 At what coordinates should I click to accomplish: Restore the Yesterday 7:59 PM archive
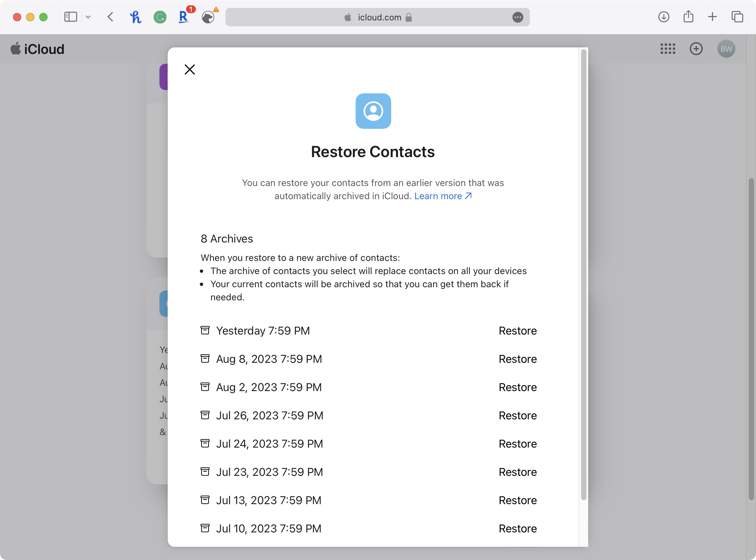(517, 331)
